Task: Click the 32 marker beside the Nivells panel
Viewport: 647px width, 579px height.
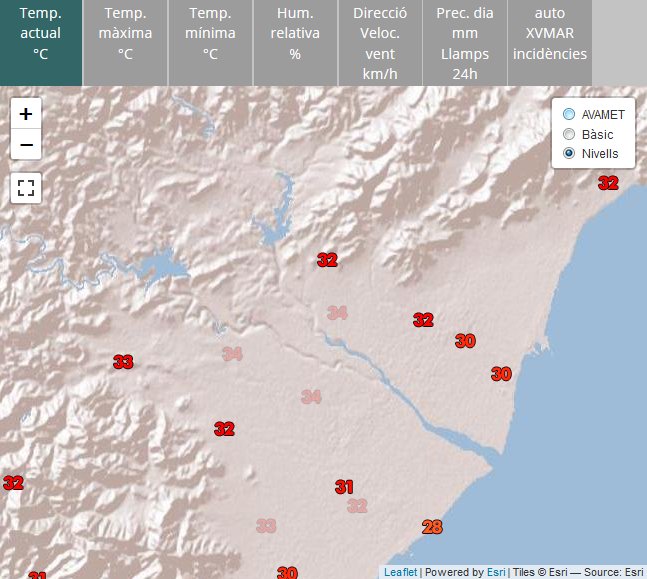Action: click(x=608, y=183)
